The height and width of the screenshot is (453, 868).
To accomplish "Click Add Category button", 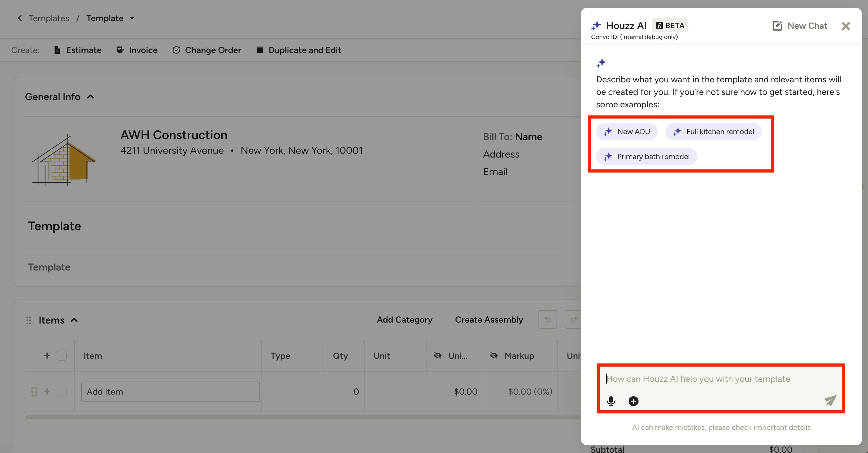I will point(404,319).
